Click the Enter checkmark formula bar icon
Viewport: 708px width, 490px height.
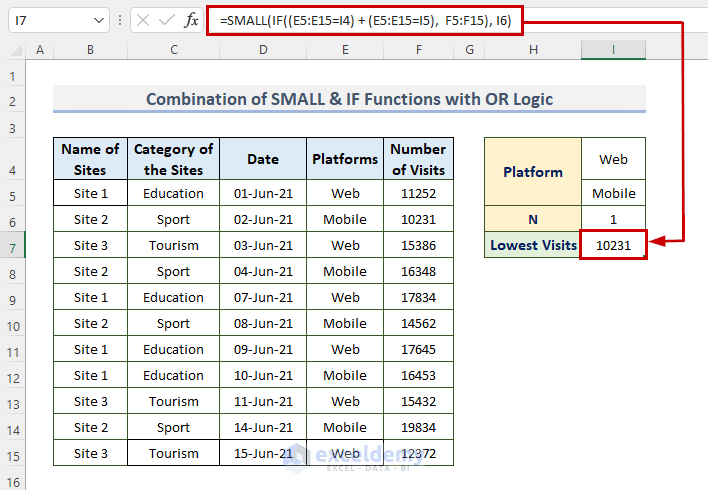[166, 20]
